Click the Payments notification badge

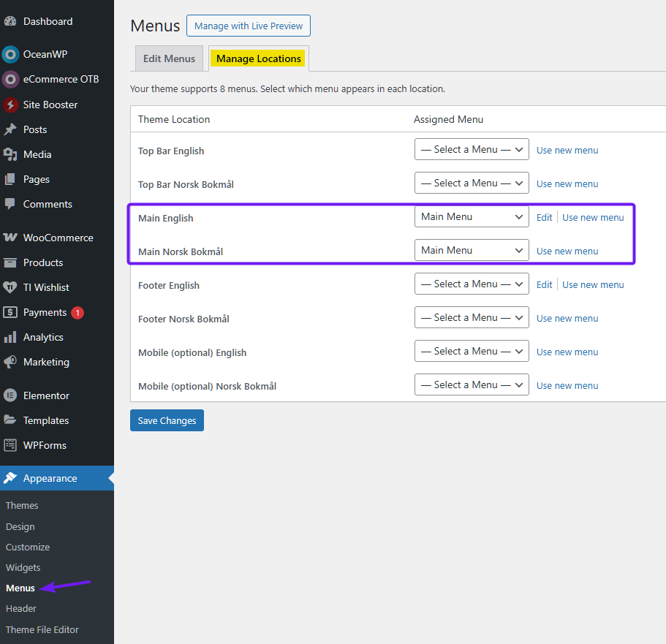click(77, 313)
